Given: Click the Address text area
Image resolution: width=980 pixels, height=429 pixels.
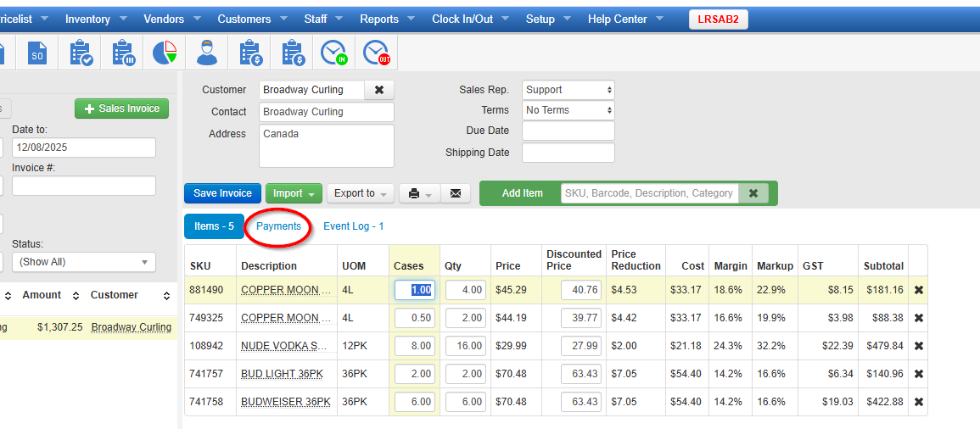Looking at the screenshot, I should point(327,146).
